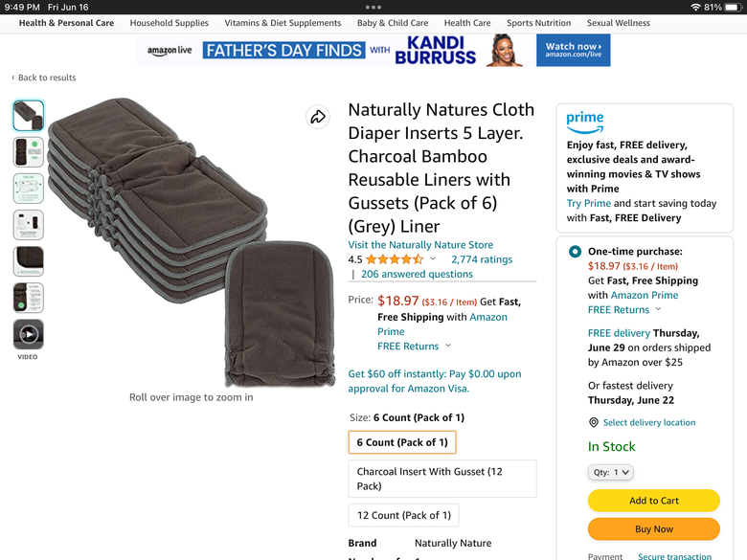Screen dimensions: 747x560
Task: Select the first product image thumbnail
Action: [x=28, y=116]
